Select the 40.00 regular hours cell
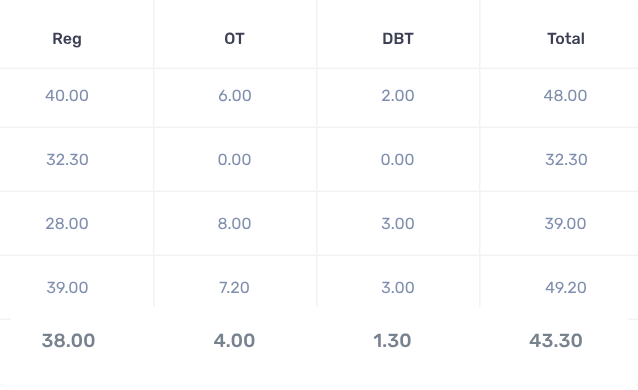This screenshot has height=390, width=638. click(x=67, y=96)
